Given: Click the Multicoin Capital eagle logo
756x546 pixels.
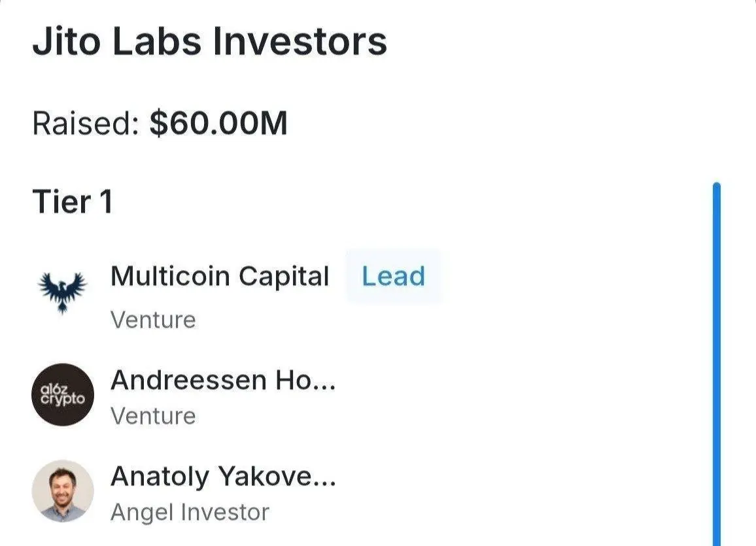Looking at the screenshot, I should point(62,292).
